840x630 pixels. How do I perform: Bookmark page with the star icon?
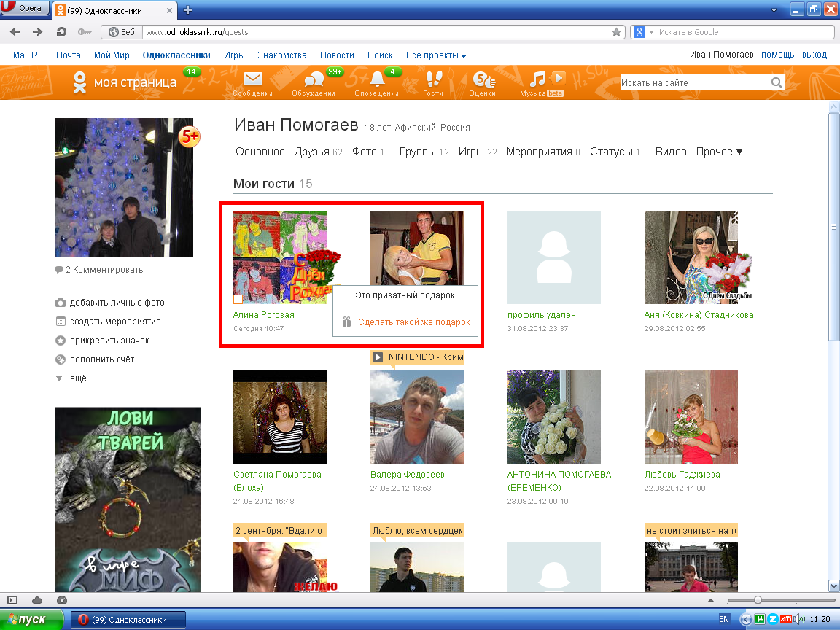point(617,32)
